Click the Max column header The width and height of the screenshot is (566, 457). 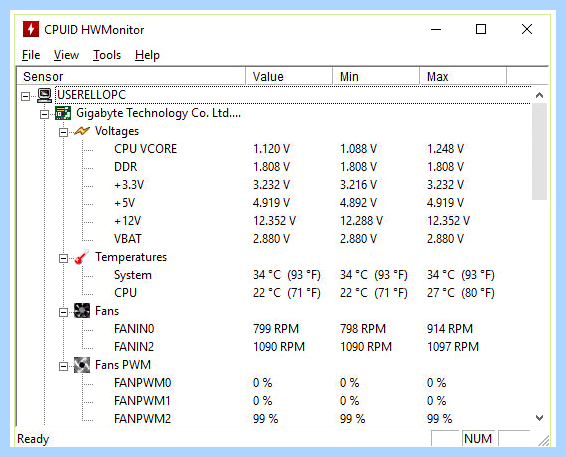(x=463, y=76)
